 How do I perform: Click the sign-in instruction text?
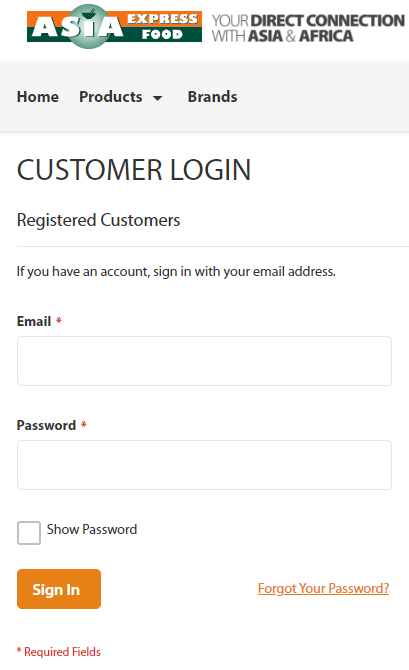point(176,272)
